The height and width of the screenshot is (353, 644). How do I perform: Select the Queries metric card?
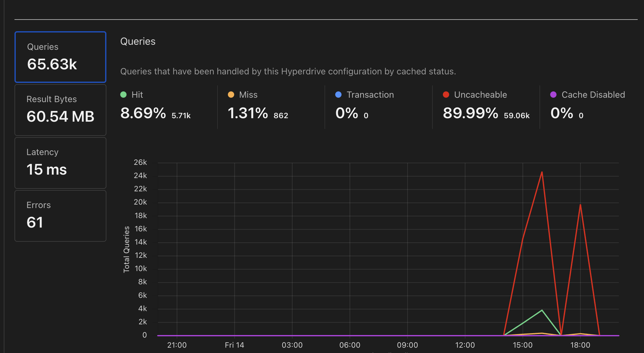[60, 57]
